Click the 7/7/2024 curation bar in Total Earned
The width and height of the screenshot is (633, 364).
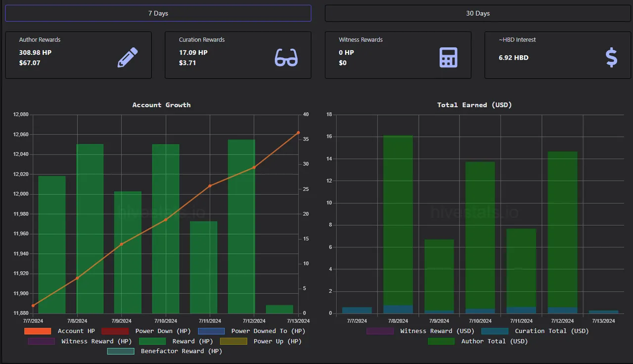[357, 310]
